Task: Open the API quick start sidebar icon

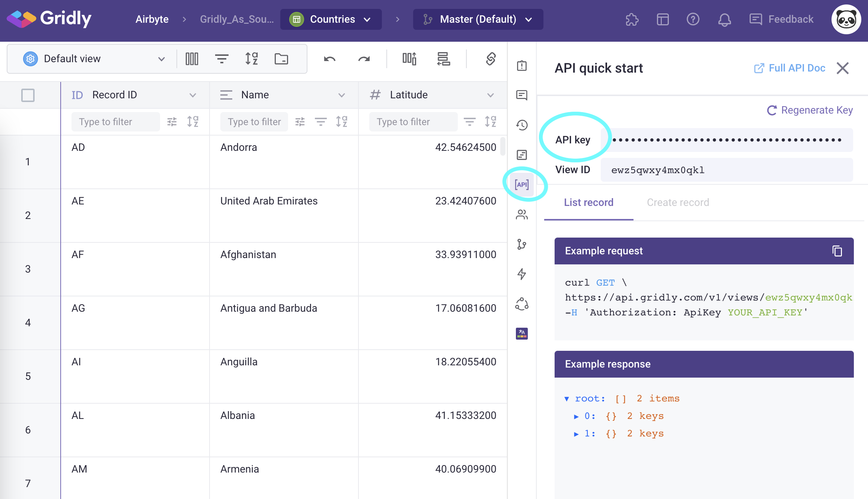Action: [521, 184]
